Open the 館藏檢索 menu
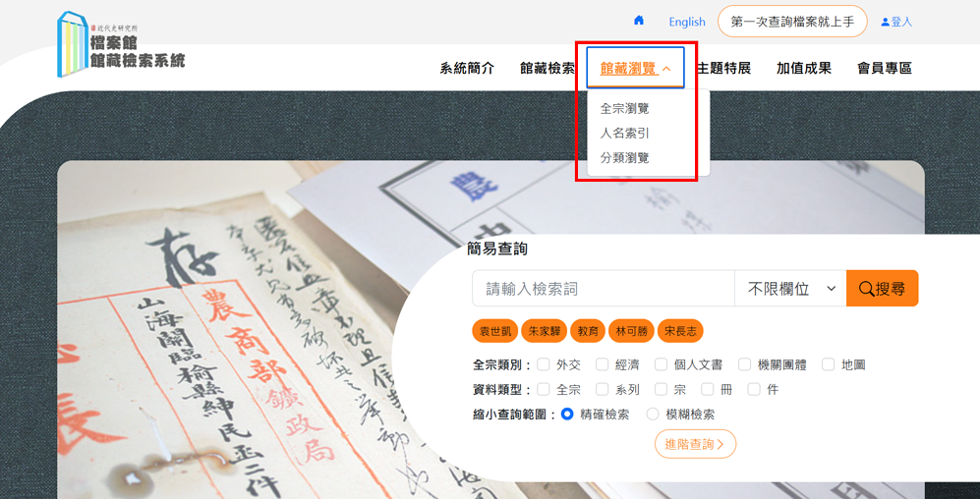 [548, 69]
